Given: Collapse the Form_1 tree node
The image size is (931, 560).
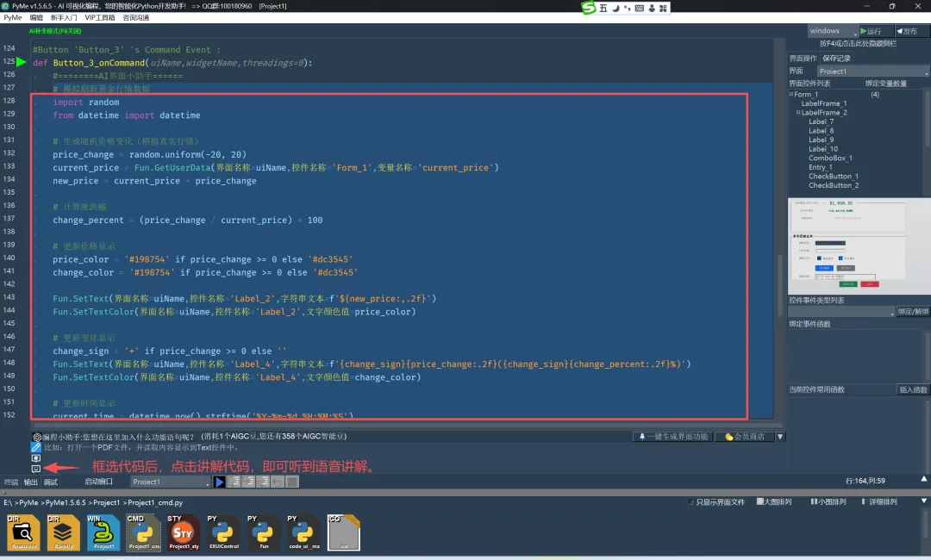Looking at the screenshot, I should click(790, 94).
